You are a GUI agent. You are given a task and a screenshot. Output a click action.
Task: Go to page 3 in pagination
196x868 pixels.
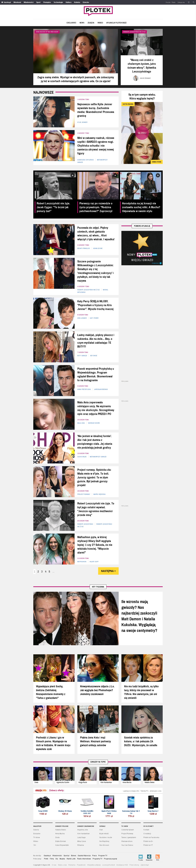[x=42, y=572]
